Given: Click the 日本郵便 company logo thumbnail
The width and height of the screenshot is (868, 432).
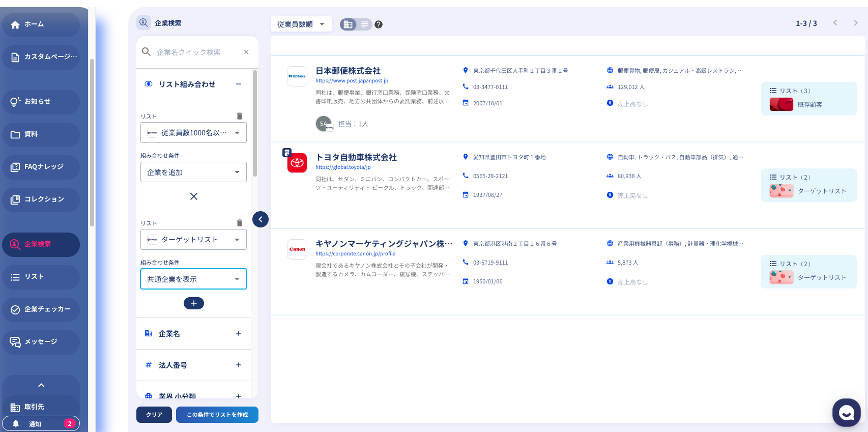Looking at the screenshot, I should point(297,76).
